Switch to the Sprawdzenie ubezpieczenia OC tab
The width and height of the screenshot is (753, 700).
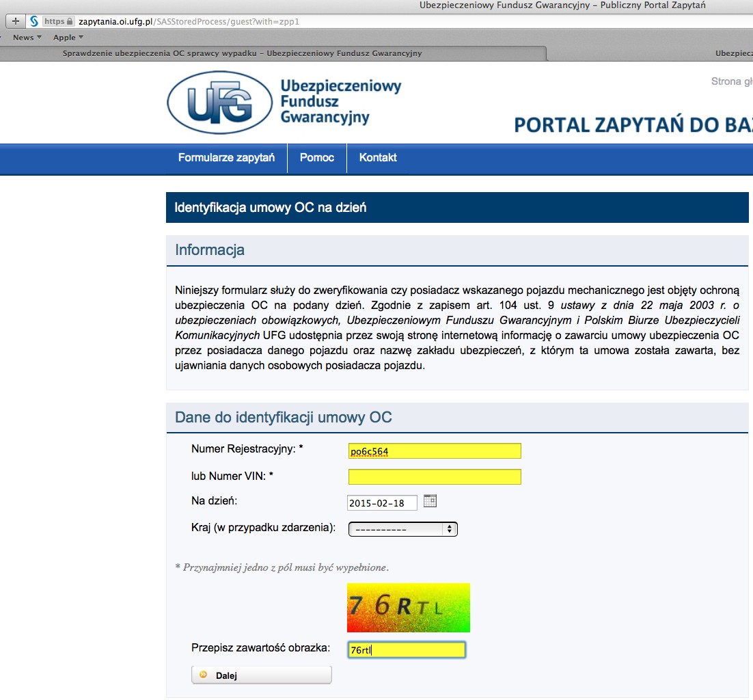tap(242, 53)
